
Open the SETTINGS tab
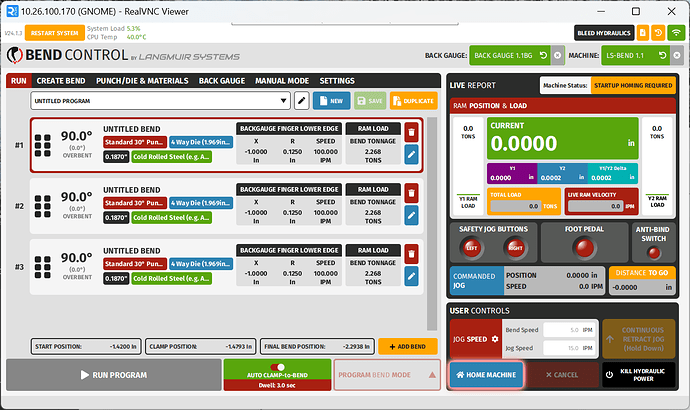337,81
